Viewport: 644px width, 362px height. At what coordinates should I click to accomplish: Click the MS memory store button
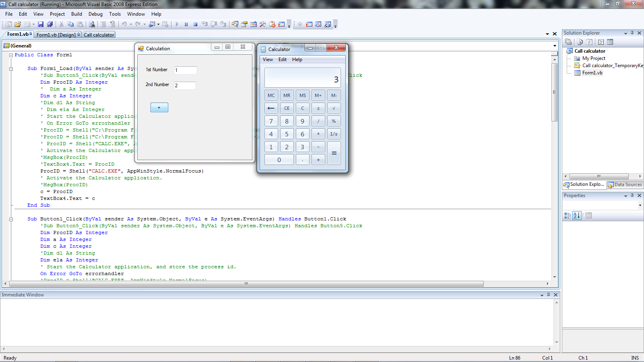click(x=303, y=95)
